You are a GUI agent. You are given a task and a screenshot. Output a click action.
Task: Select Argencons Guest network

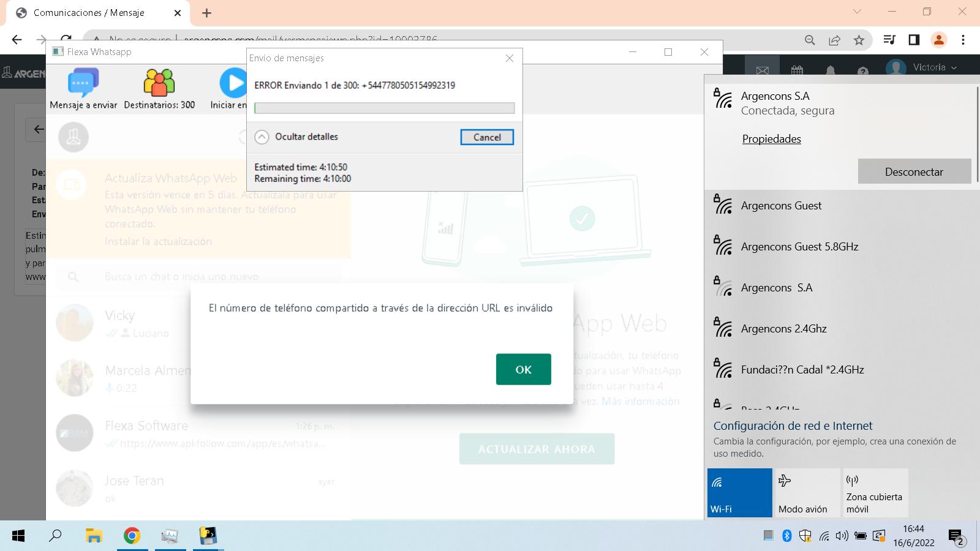click(x=841, y=206)
